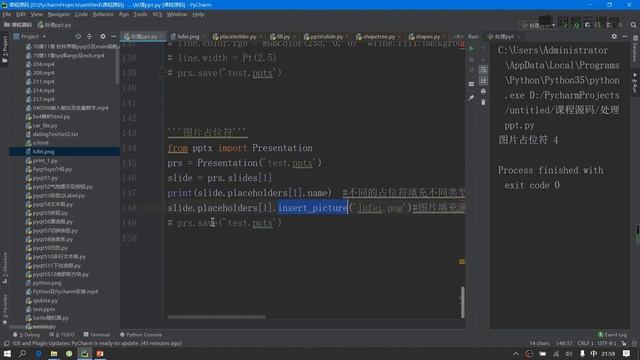Switch to the lufei.png editor tab
This screenshot has height=360, width=640.
(x=188, y=37)
